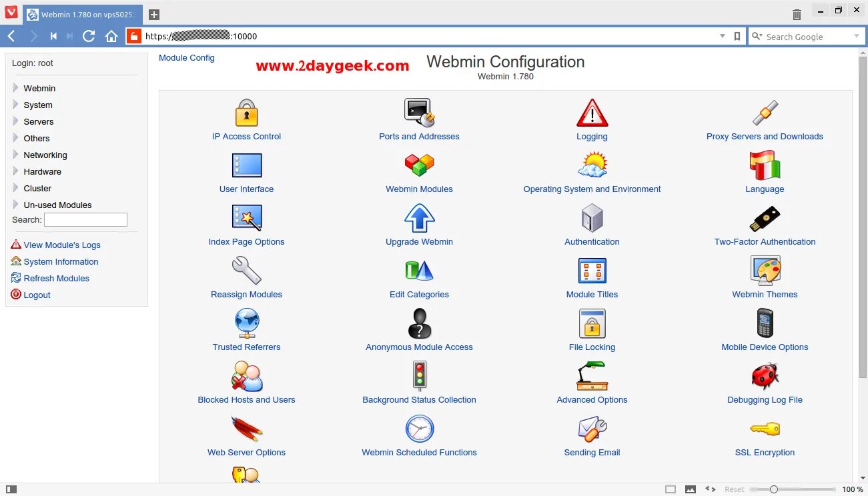Screen dimensions: 868x496
Task: Toggle image loading in status bar
Action: (x=691, y=489)
